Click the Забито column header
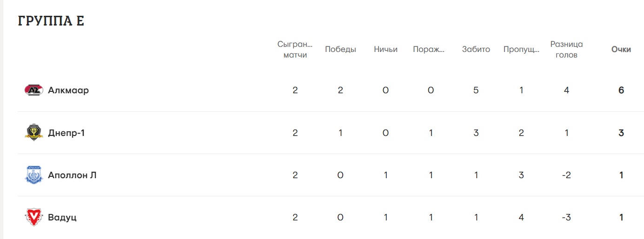Image resolution: width=644 pixels, height=239 pixels. coord(476,49)
